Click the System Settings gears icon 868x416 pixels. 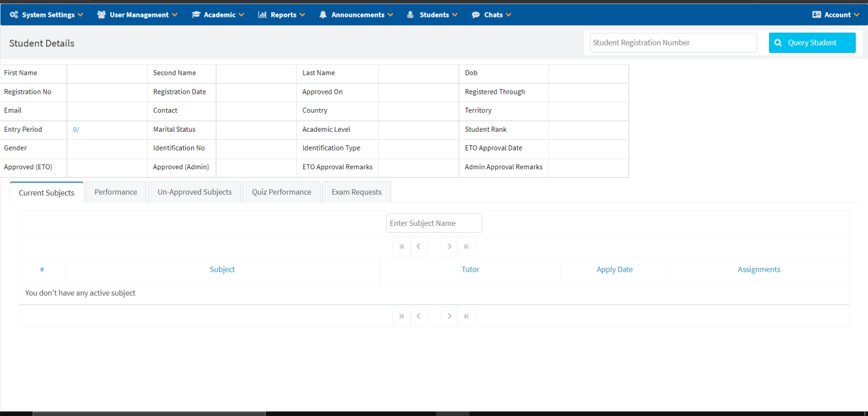[x=14, y=15]
